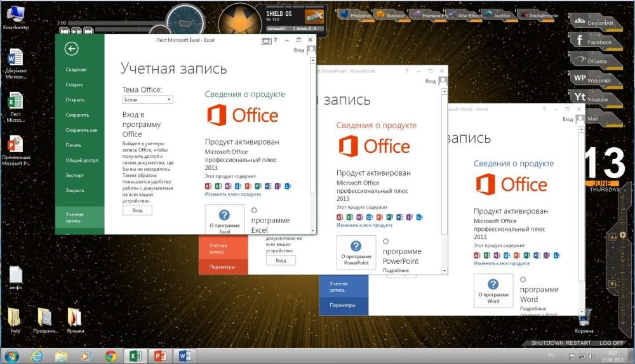Click the Chrome icon in the taskbar
Viewport: 635px width, 364px height.
click(x=110, y=355)
